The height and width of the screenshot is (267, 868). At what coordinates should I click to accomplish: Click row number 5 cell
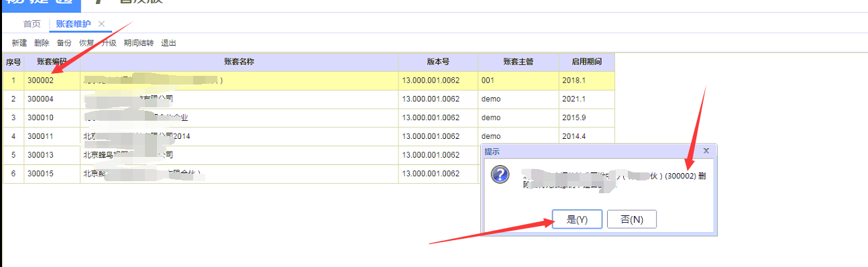pos(13,155)
